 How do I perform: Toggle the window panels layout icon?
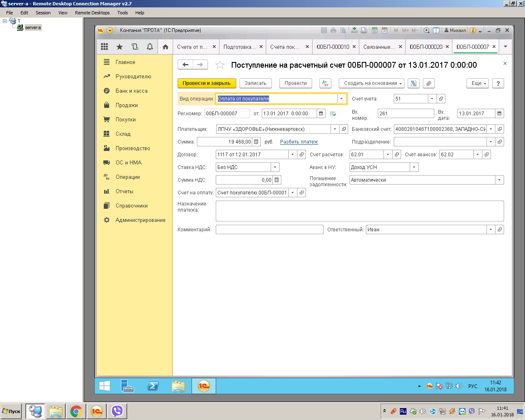(x=436, y=30)
